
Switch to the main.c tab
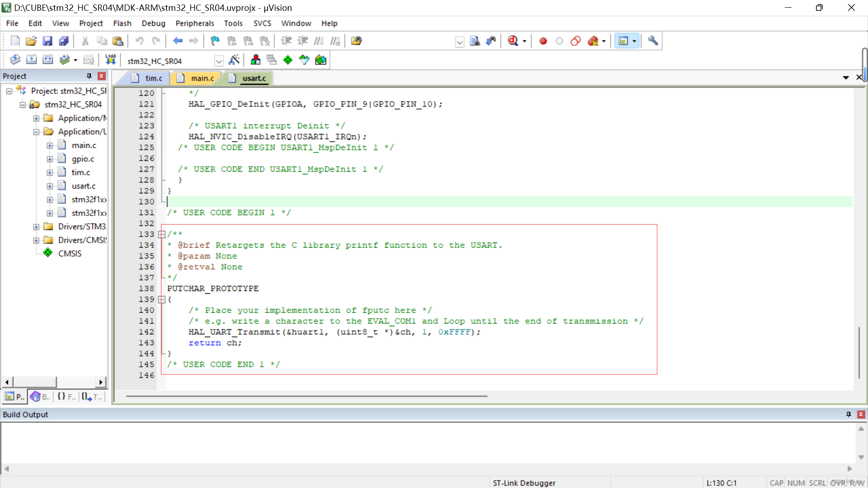(202, 78)
